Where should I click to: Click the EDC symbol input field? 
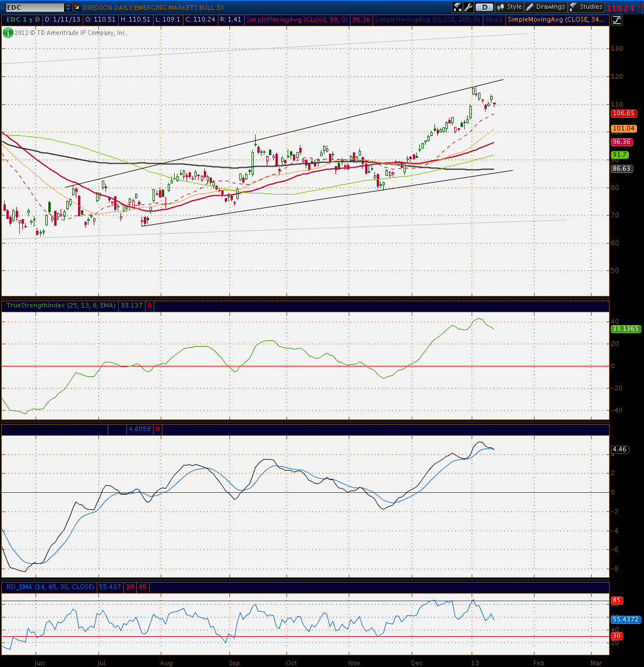[x=34, y=8]
